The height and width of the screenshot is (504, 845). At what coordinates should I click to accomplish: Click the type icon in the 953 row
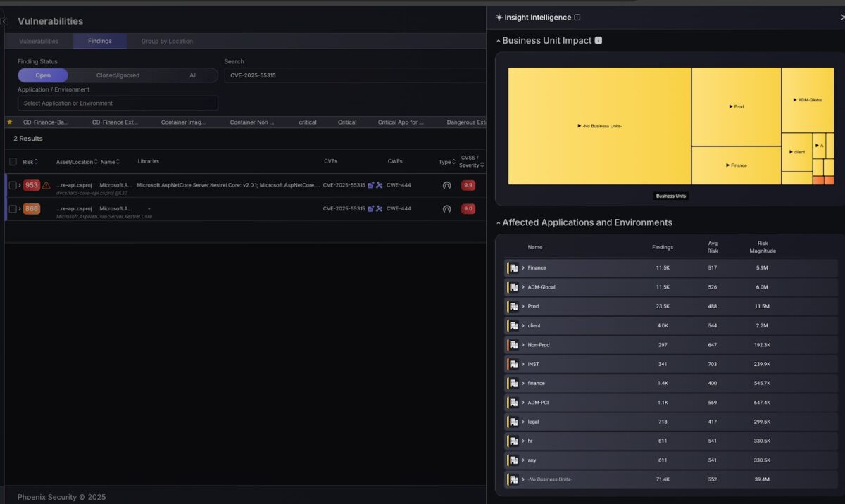446,185
